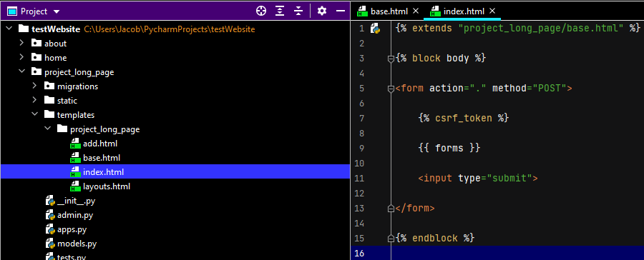Viewport: 644px width, 260px height.
Task: Close the index.html tab
Action: point(492,11)
